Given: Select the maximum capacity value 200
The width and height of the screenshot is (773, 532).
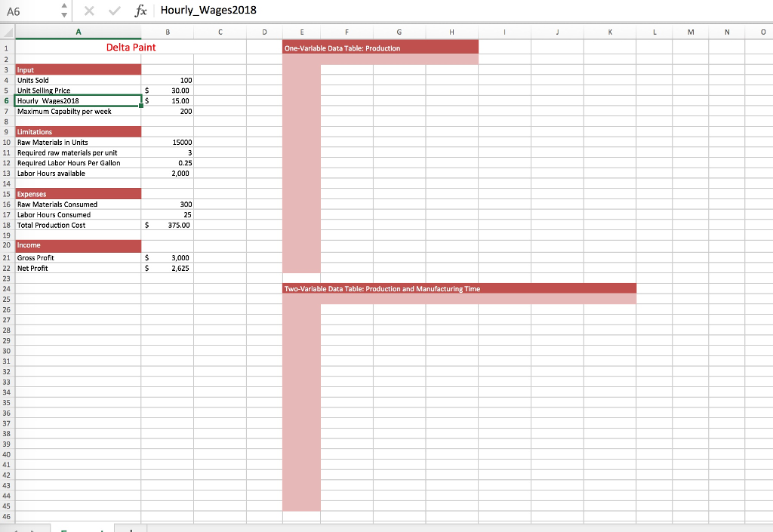Looking at the screenshot, I should [x=168, y=112].
